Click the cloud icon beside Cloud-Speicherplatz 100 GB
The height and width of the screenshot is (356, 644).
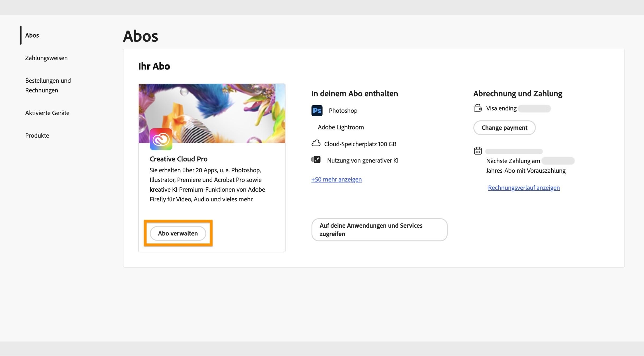pyautogui.click(x=317, y=143)
